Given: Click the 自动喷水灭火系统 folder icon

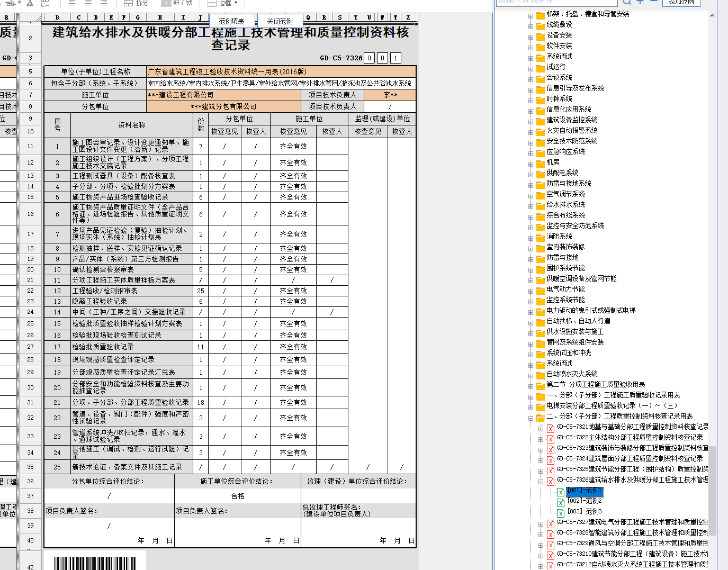Looking at the screenshot, I should pos(540,375).
